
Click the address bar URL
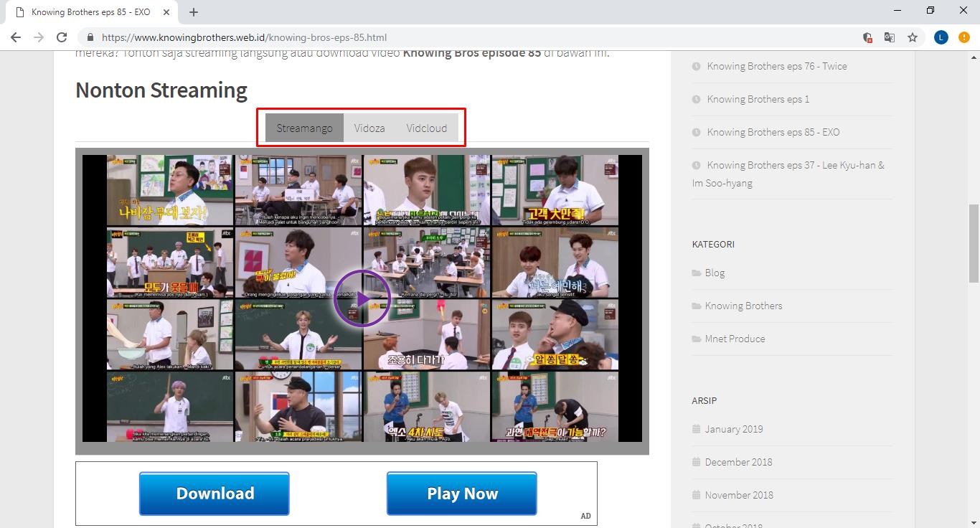[244, 37]
